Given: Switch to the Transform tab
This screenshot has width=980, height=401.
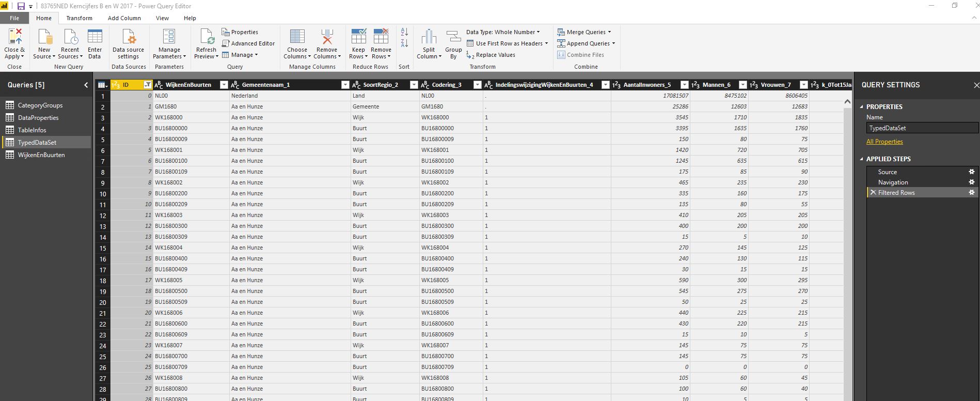Looking at the screenshot, I should click(80, 18).
